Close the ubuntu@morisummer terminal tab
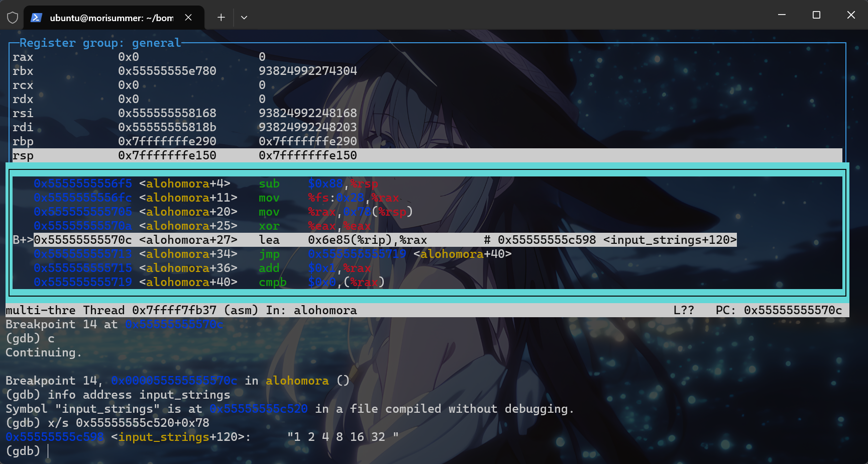The width and height of the screenshot is (868, 464). coord(188,18)
